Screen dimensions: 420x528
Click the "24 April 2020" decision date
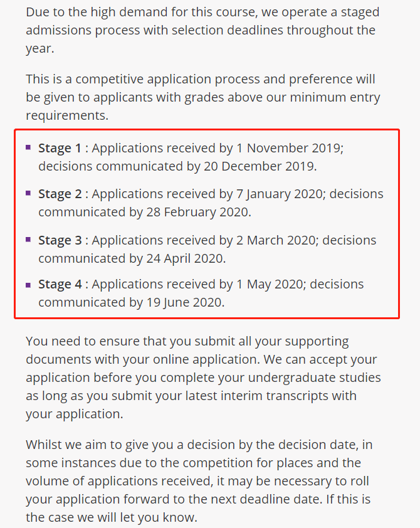pos(186,258)
